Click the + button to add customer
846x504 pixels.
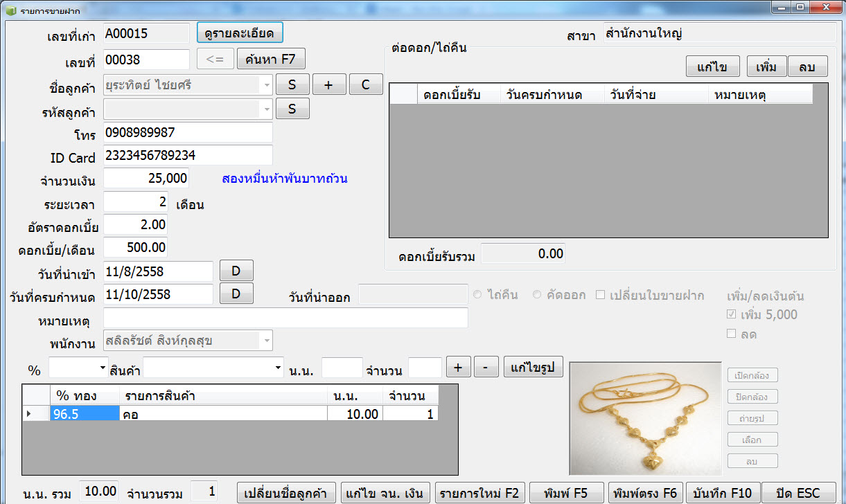[x=329, y=84]
